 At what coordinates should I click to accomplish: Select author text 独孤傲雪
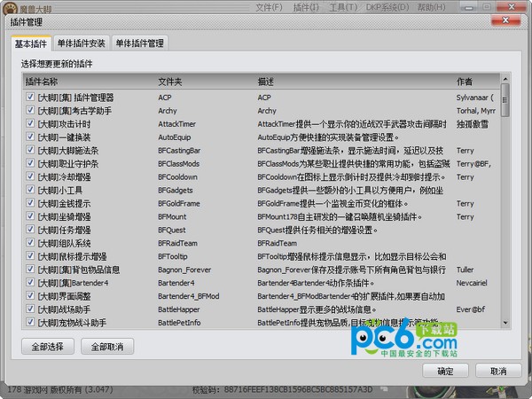(x=473, y=124)
